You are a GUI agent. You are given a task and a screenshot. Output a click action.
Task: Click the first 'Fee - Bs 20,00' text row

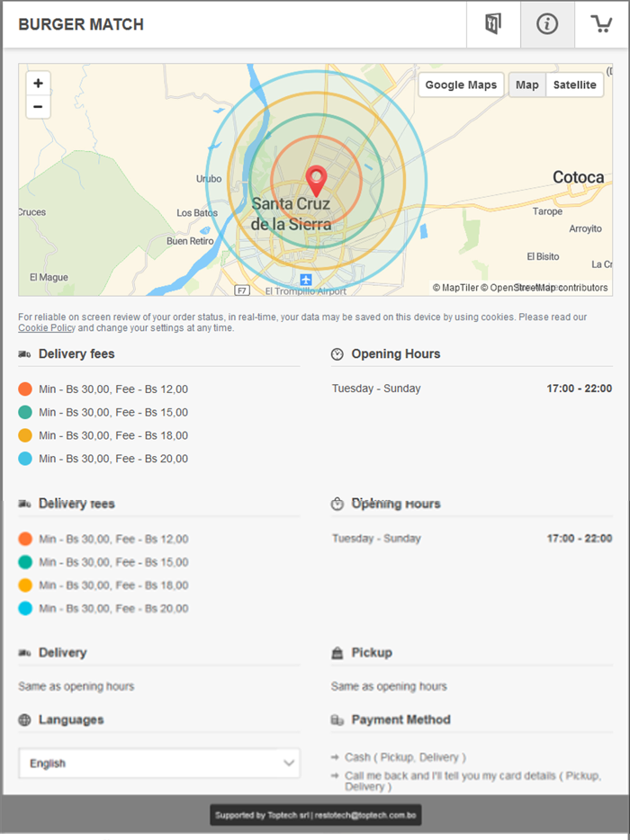[x=113, y=459]
